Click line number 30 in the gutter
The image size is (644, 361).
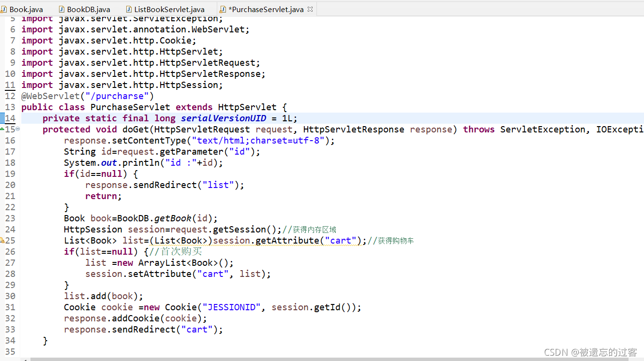[10, 296]
